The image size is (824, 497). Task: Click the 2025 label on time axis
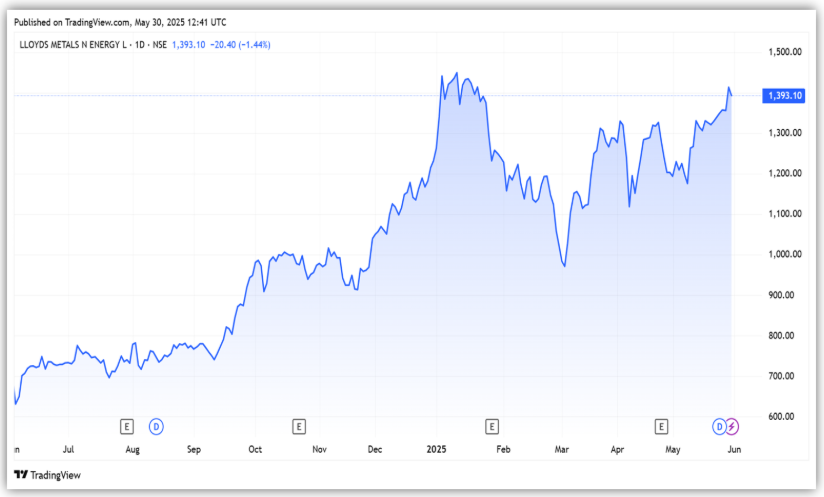coord(439,451)
